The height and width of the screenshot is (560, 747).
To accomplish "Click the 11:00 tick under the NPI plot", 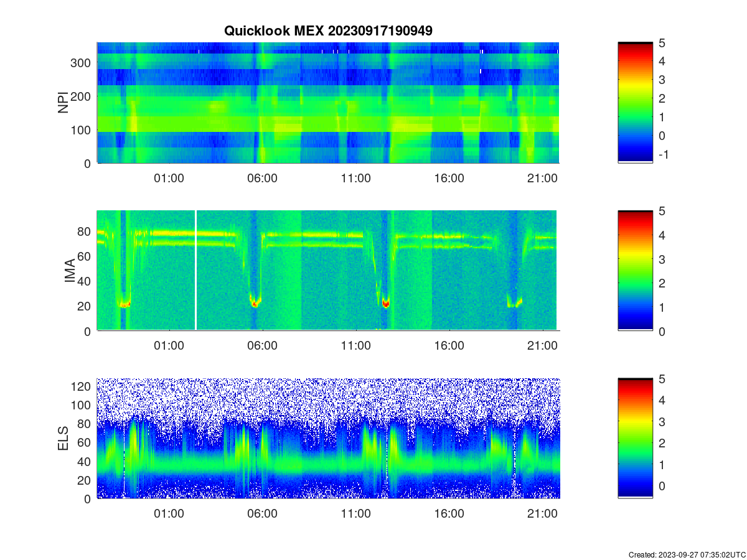I will coord(355,178).
